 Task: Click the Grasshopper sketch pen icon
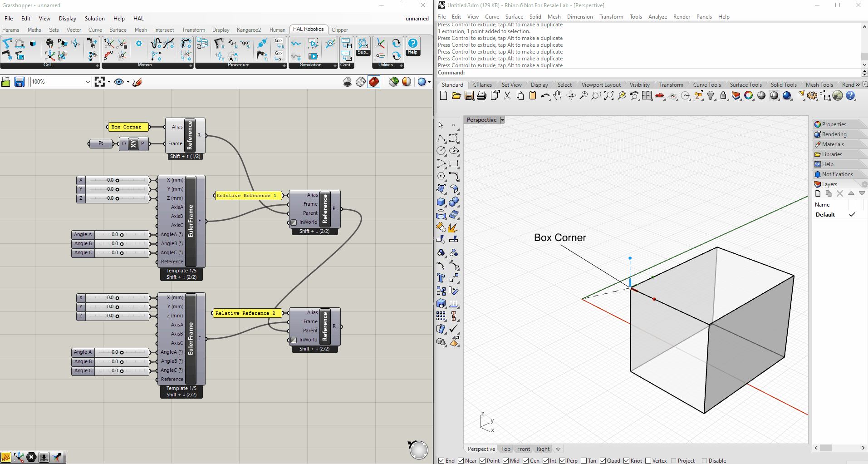pyautogui.click(x=137, y=82)
